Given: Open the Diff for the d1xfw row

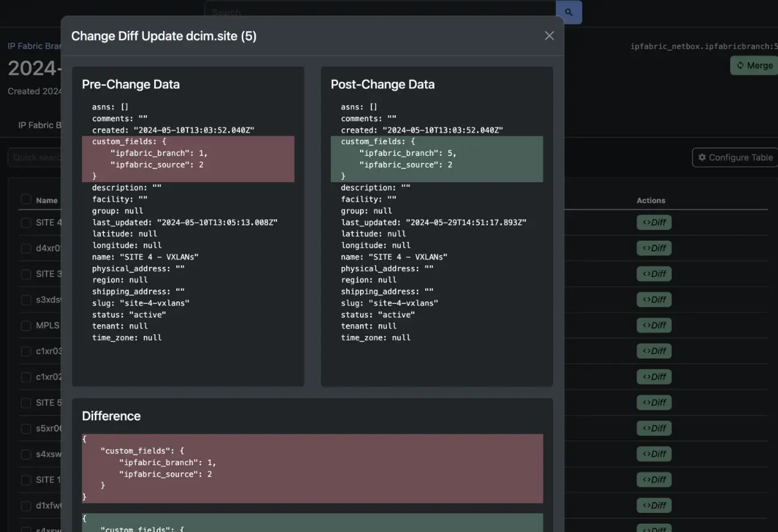Looking at the screenshot, I should pos(654,506).
